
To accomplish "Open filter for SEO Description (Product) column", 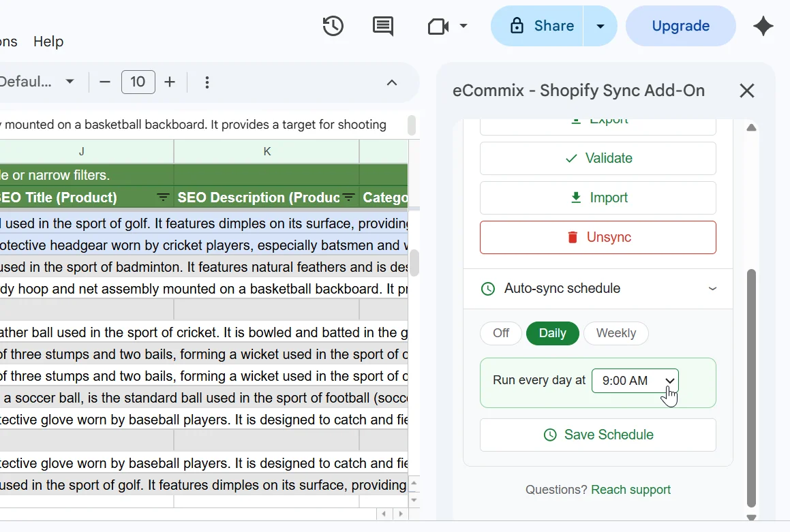I will [x=348, y=198].
